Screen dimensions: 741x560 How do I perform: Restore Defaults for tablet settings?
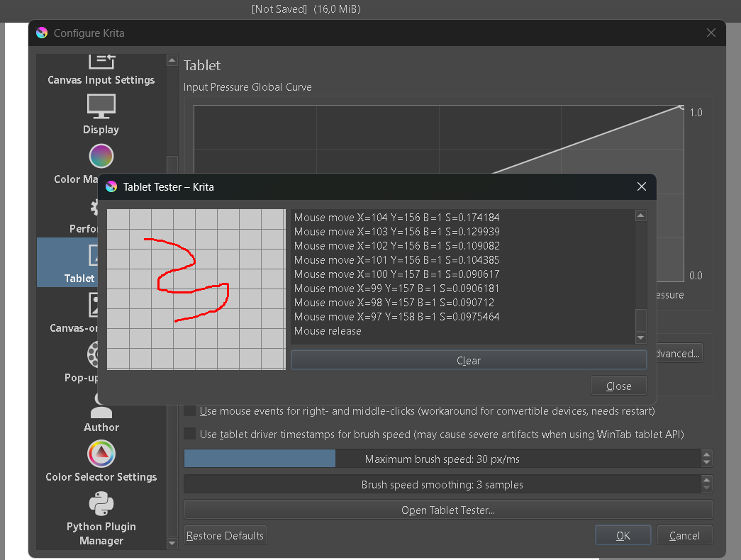[x=225, y=535]
